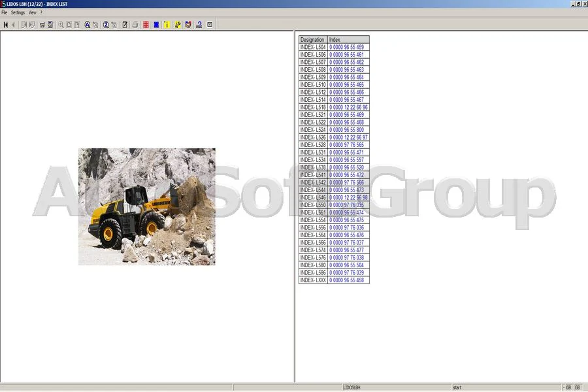The image size is (588, 392).
Task: Click the blue square toolbar icon
Action: (x=157, y=24)
